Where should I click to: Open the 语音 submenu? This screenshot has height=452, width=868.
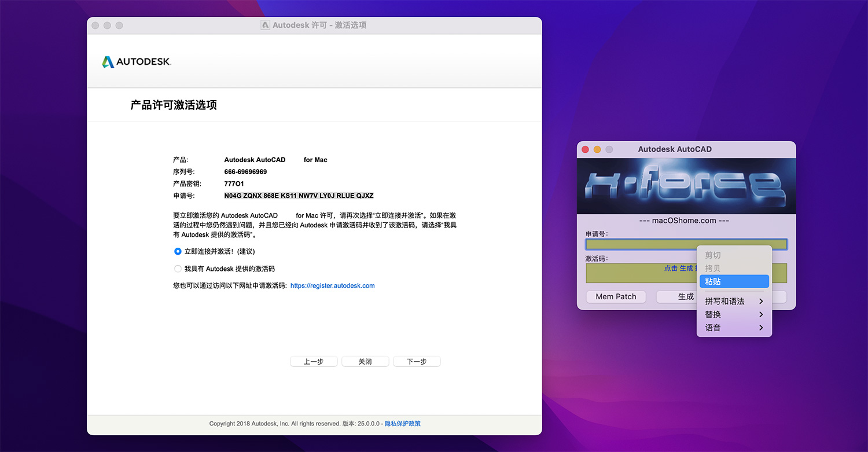(x=734, y=328)
